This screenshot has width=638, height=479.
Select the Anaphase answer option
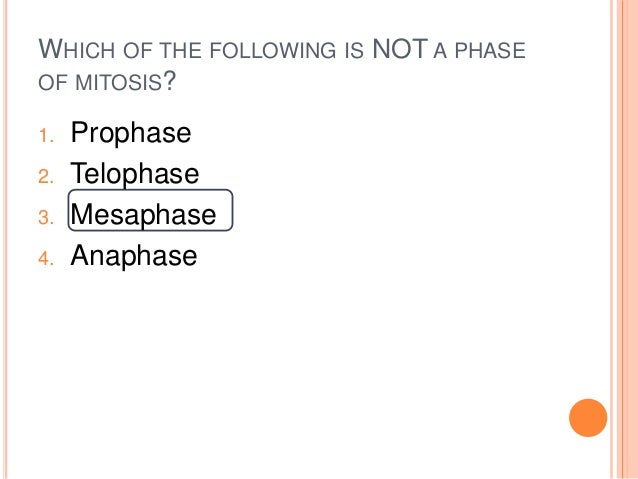(134, 256)
